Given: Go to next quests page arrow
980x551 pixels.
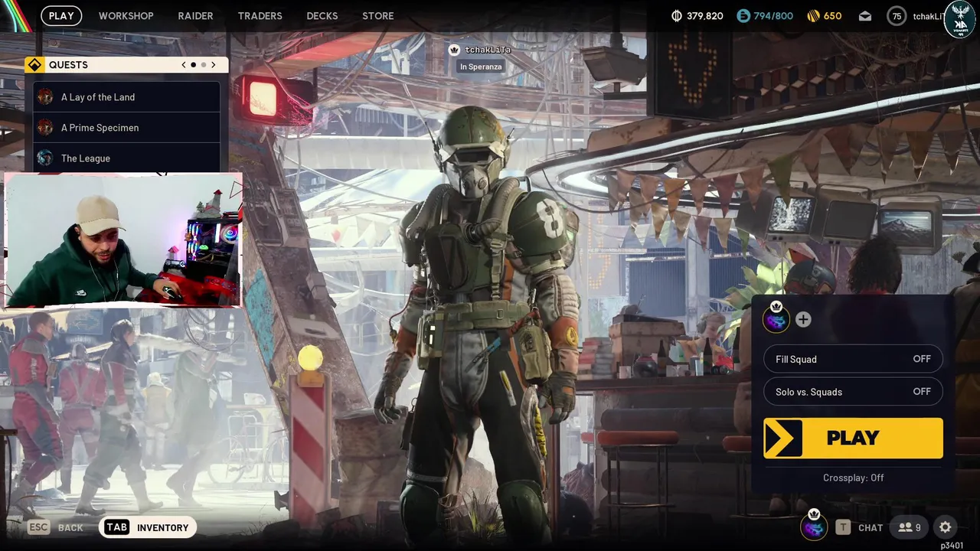Looking at the screenshot, I should coord(213,65).
